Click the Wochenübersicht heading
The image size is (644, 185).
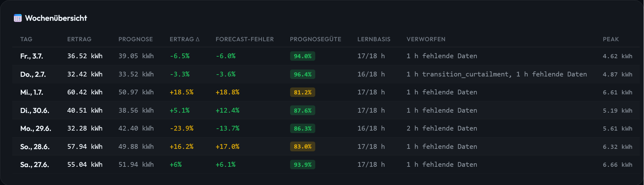pyautogui.click(x=56, y=18)
